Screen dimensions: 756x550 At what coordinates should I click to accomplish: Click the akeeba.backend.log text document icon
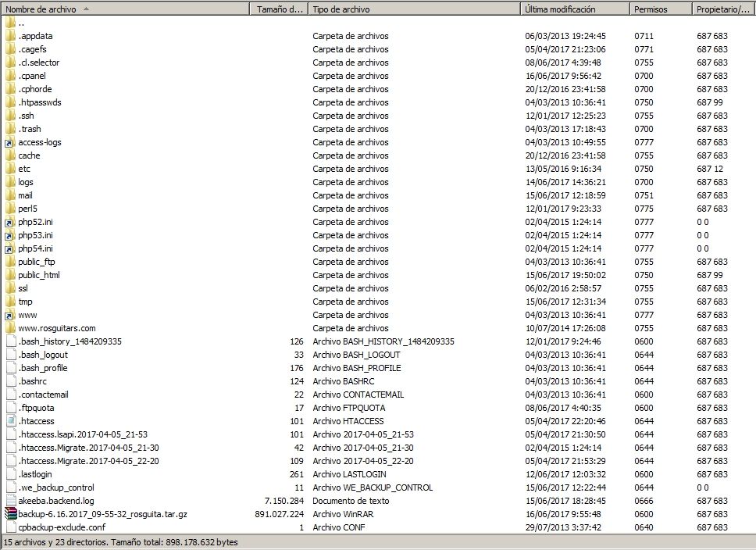[x=11, y=501]
